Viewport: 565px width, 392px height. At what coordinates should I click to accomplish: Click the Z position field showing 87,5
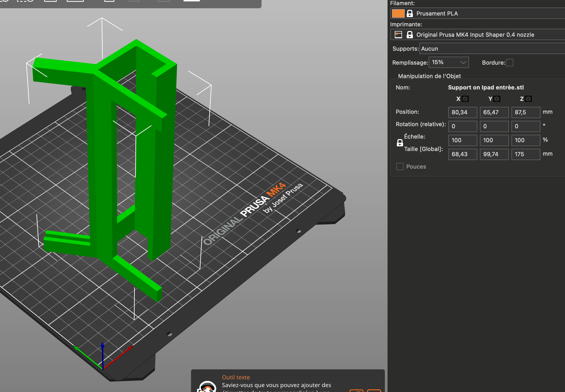[525, 112]
